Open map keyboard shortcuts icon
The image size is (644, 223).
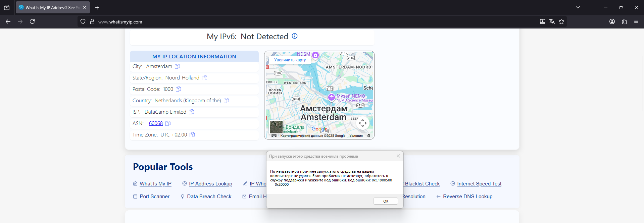(274, 136)
